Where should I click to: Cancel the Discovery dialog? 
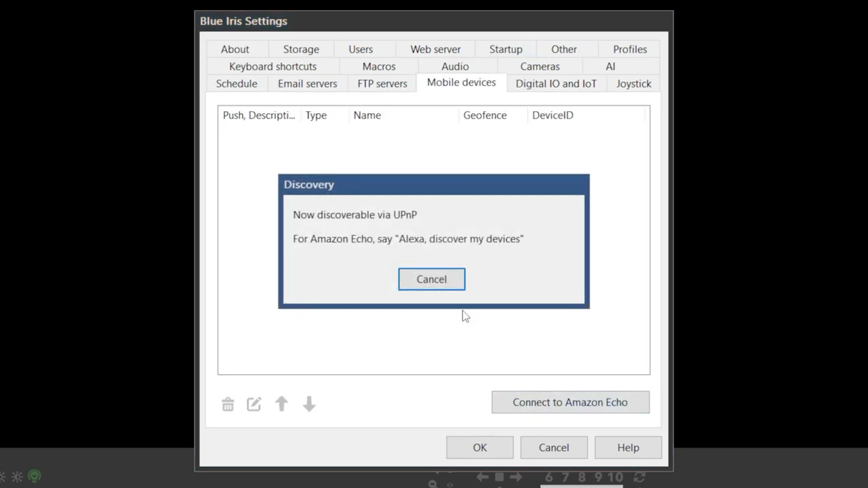pyautogui.click(x=432, y=279)
